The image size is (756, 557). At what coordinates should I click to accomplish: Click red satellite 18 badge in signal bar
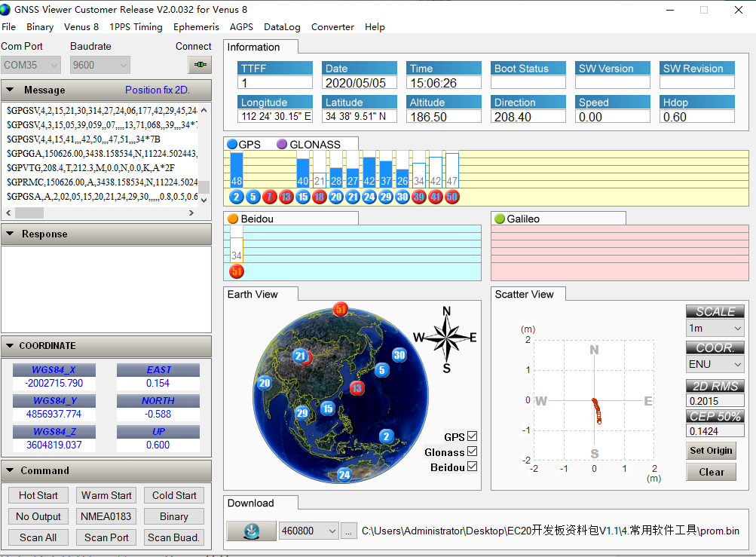click(319, 197)
